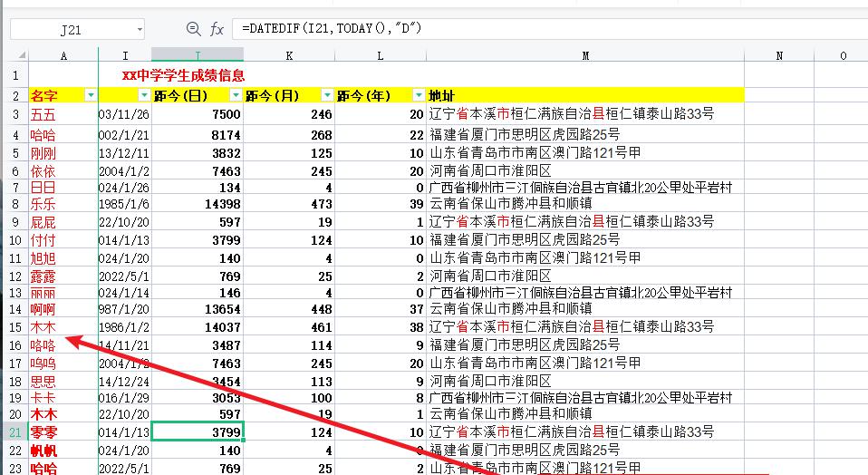Screen dimensions: 868x475
Task: Select column O header
Action: coord(843,55)
